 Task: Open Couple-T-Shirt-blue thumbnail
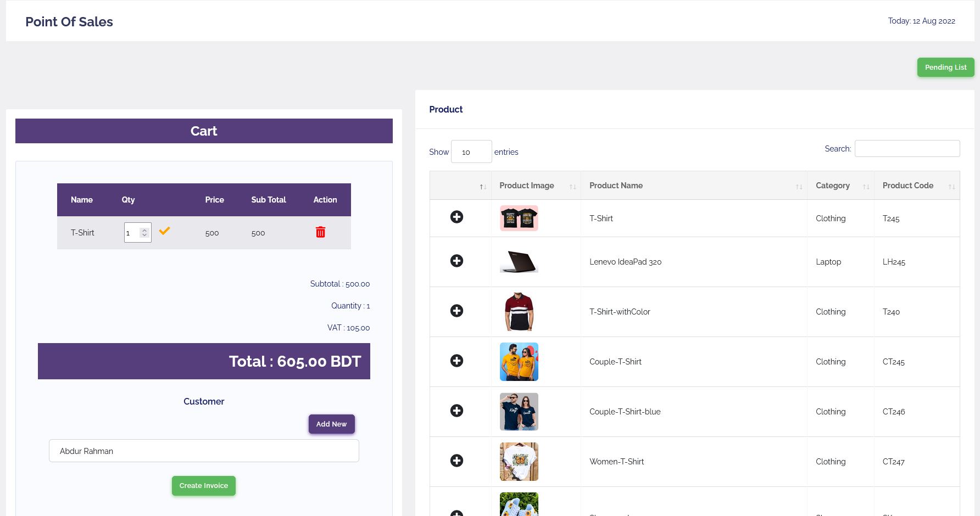pyautogui.click(x=519, y=412)
